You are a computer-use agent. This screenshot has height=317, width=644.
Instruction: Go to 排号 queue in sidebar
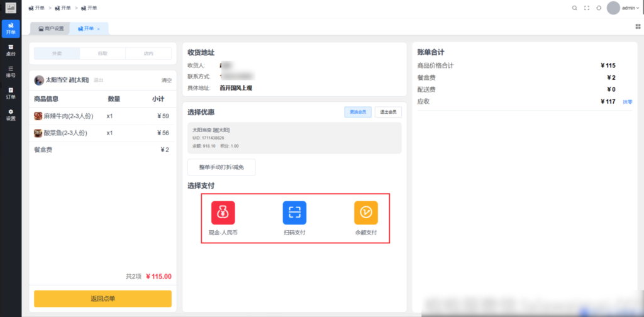point(11,71)
